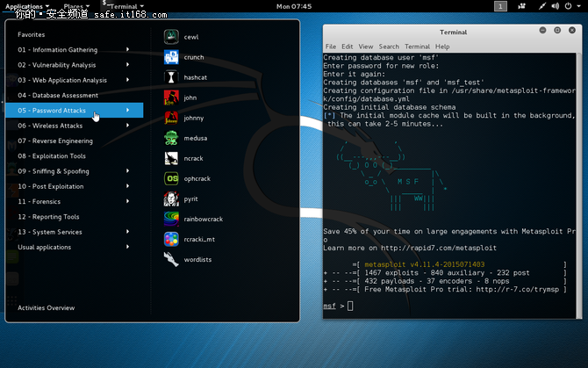Click the network connection icon in top bar
This screenshot has height=368, width=588.
coord(541,6)
